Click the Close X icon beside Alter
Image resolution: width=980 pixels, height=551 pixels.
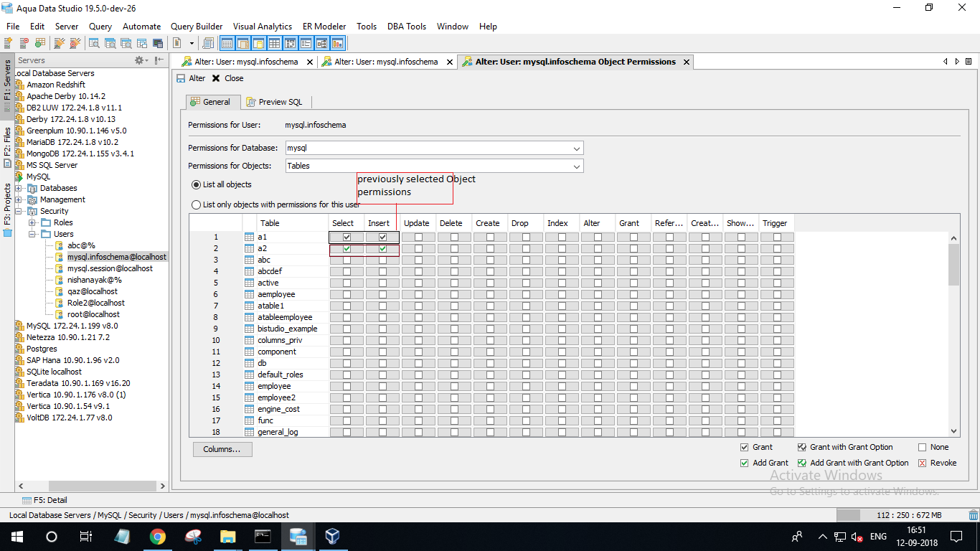216,78
